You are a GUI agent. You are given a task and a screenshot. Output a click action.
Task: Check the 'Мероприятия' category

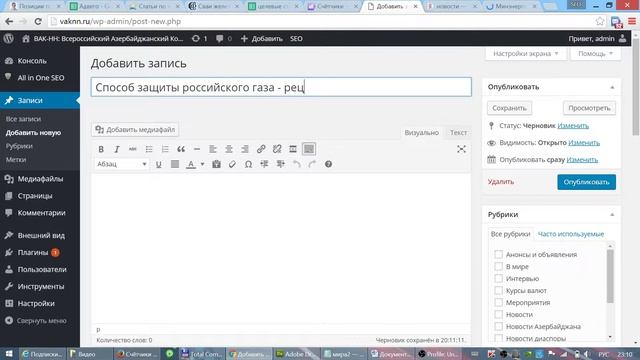[x=498, y=302]
